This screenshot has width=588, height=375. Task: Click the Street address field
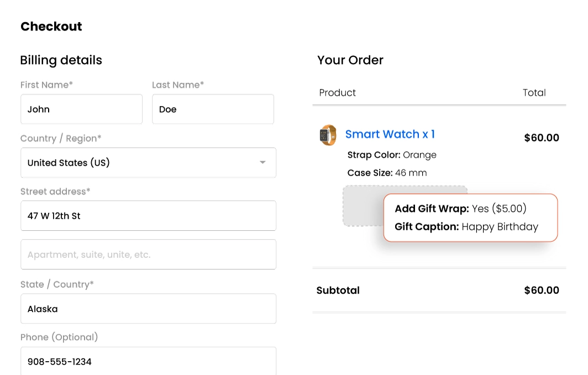[148, 216]
